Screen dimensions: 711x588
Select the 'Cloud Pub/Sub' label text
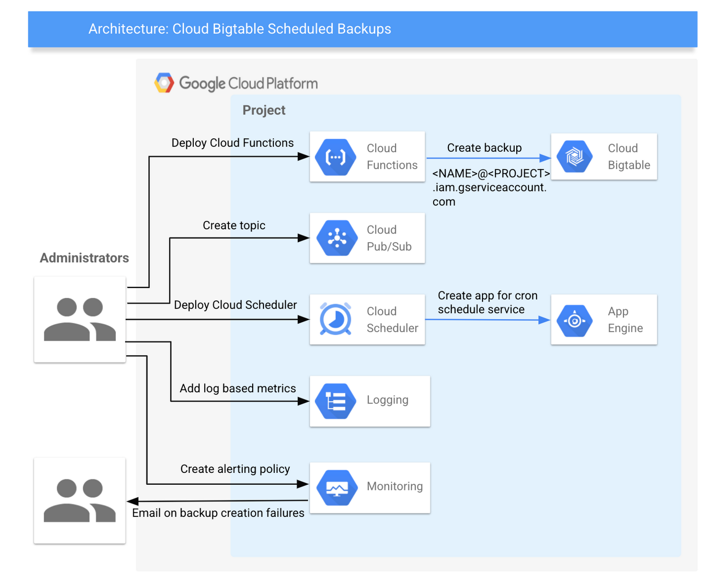[389, 238]
